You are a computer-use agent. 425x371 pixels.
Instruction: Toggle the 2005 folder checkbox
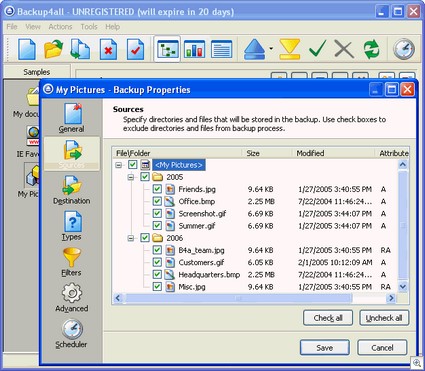(145, 177)
